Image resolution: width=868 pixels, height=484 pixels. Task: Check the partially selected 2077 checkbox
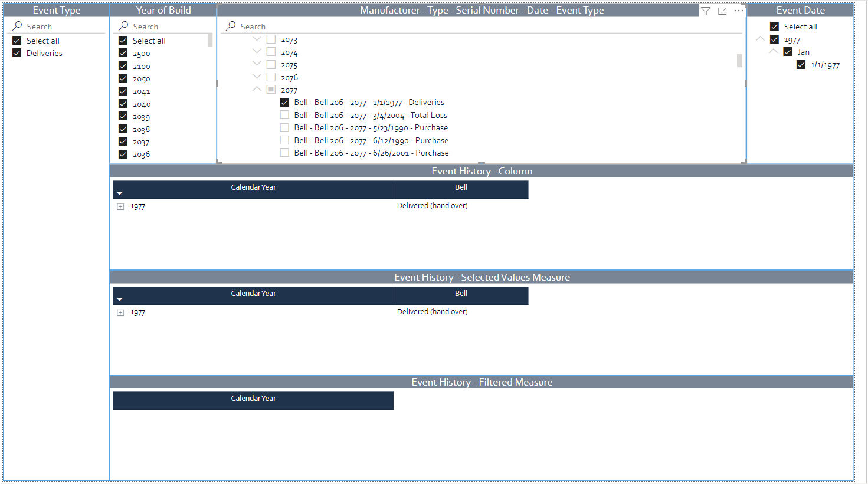click(271, 90)
